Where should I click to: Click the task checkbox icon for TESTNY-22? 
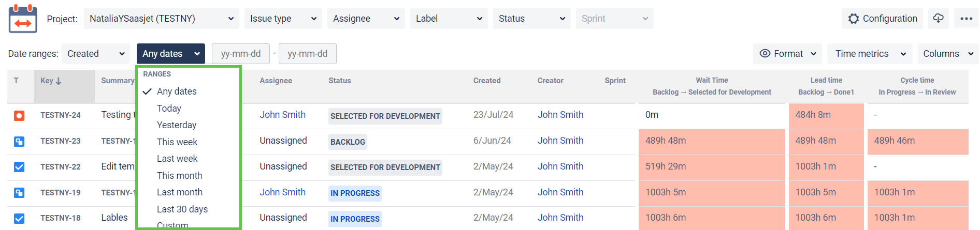(19, 167)
